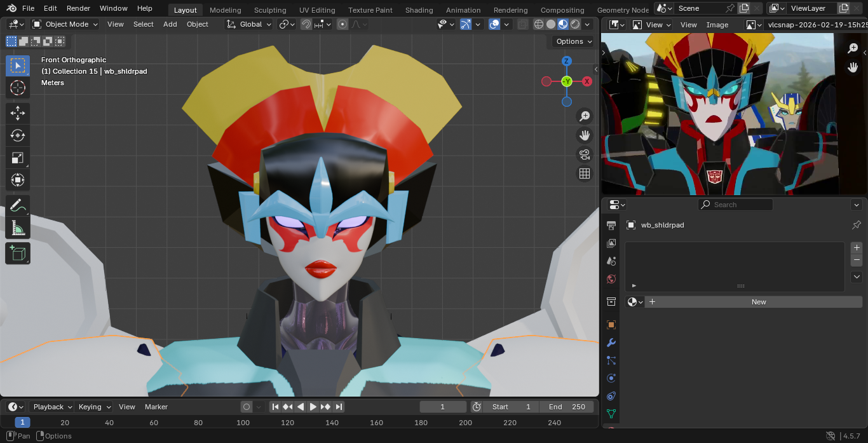Click the viewport pan hand icon

click(585, 135)
